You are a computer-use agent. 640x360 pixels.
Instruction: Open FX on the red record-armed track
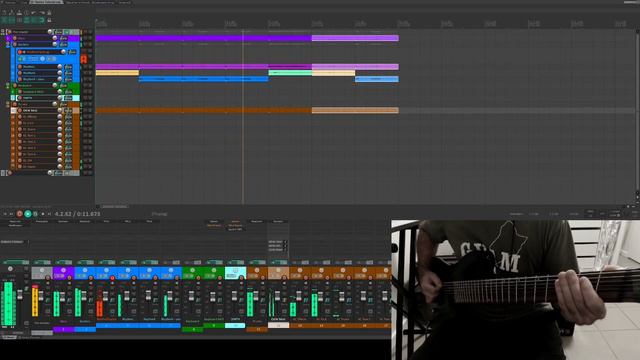pos(72,52)
